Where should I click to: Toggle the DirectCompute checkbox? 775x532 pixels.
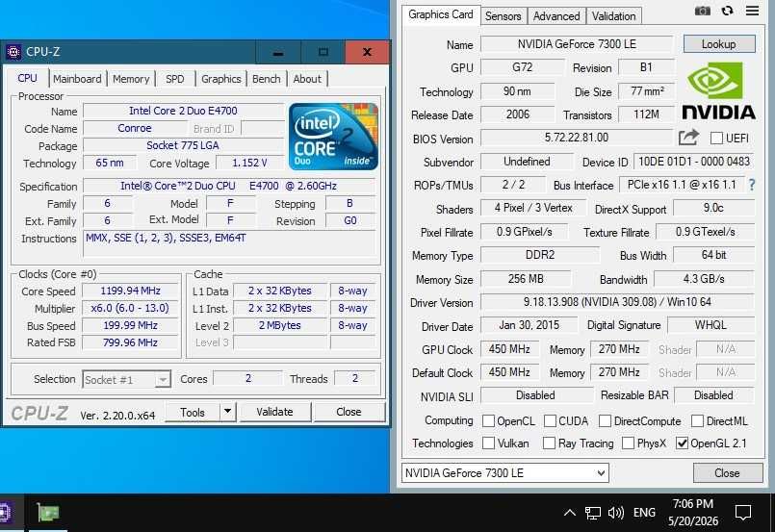pyautogui.click(x=605, y=421)
